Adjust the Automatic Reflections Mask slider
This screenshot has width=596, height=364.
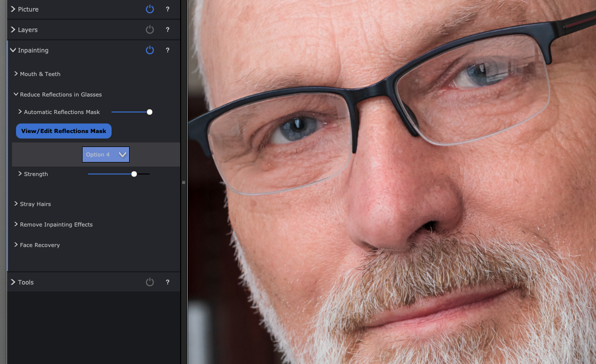[150, 112]
